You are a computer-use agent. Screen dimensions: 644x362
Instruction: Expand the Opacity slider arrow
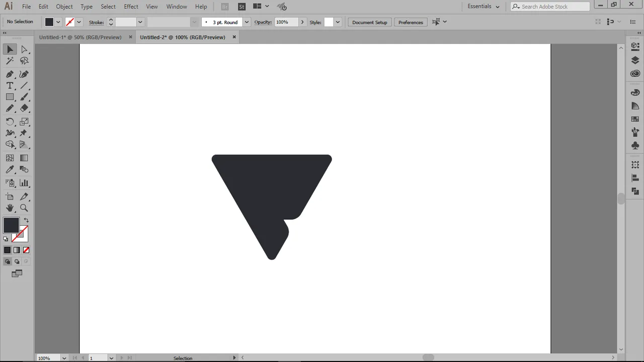coord(302,22)
